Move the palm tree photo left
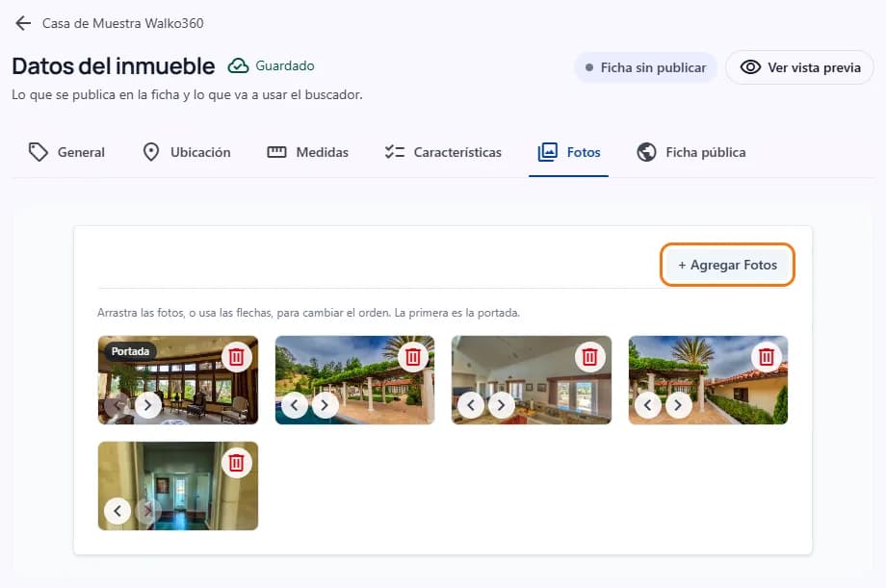This screenshot has width=886, height=588. coord(647,405)
